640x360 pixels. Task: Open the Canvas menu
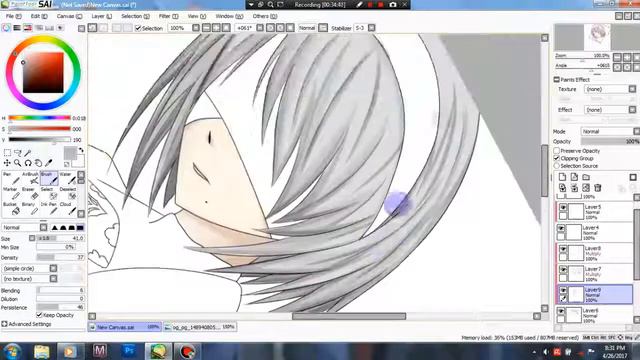[69, 16]
